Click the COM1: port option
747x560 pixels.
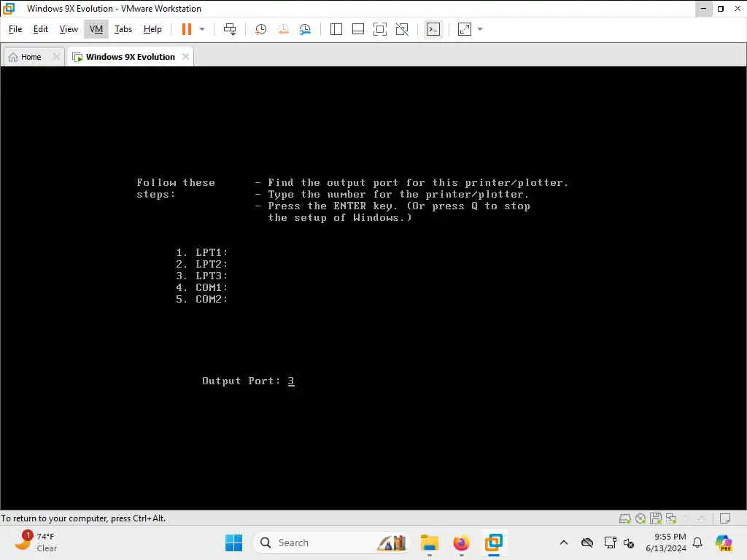tap(202, 287)
